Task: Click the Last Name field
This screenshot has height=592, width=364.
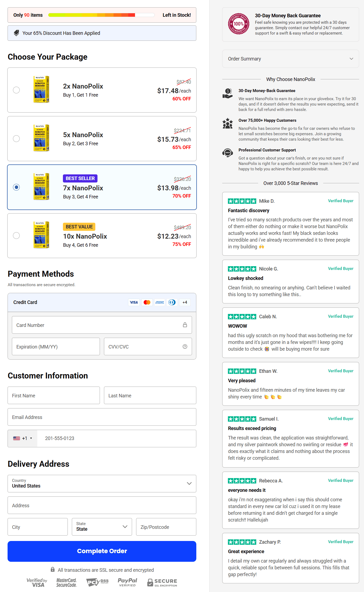Action: [150, 395]
